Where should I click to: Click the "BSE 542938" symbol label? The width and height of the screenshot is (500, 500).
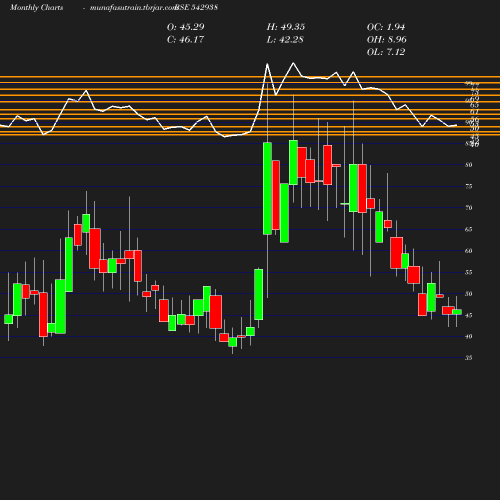click(197, 7)
